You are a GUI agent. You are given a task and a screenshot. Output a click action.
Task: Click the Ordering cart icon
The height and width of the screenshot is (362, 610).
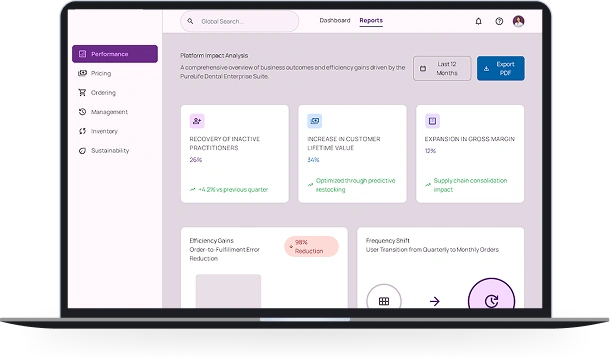[82, 93]
